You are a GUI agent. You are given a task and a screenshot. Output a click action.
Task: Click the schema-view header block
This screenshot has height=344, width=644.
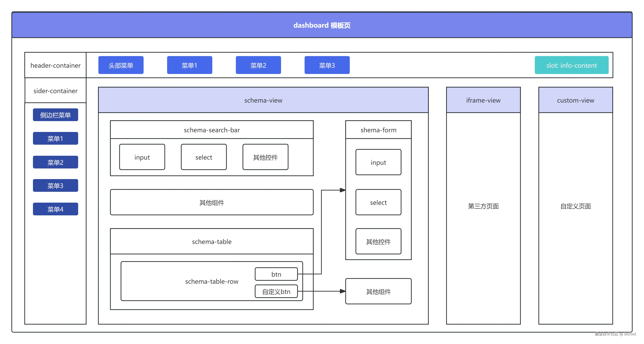point(263,100)
